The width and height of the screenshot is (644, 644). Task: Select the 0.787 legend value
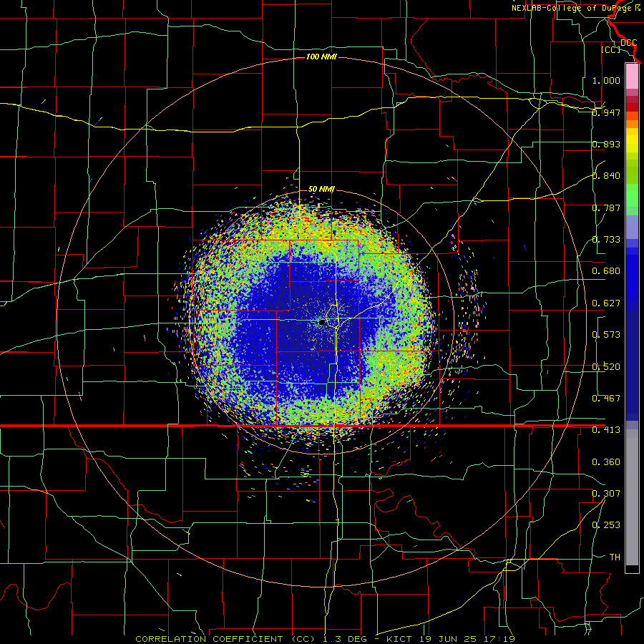[606, 208]
